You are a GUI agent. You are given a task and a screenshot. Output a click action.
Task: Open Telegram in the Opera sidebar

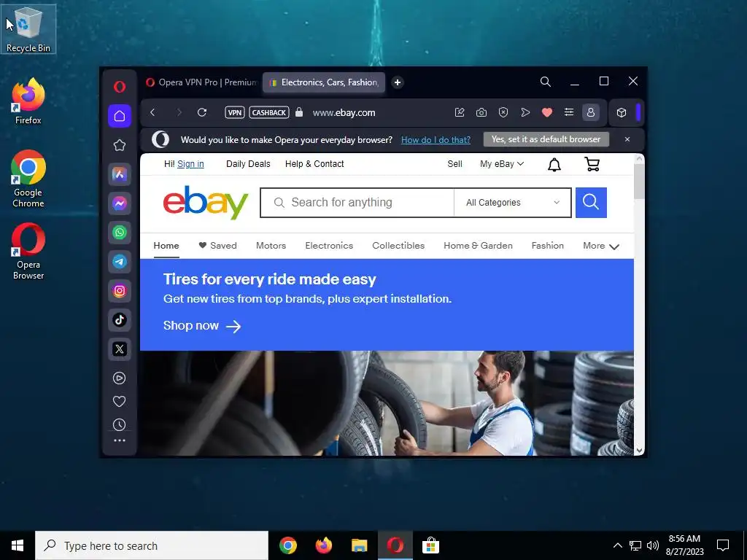pos(120,262)
